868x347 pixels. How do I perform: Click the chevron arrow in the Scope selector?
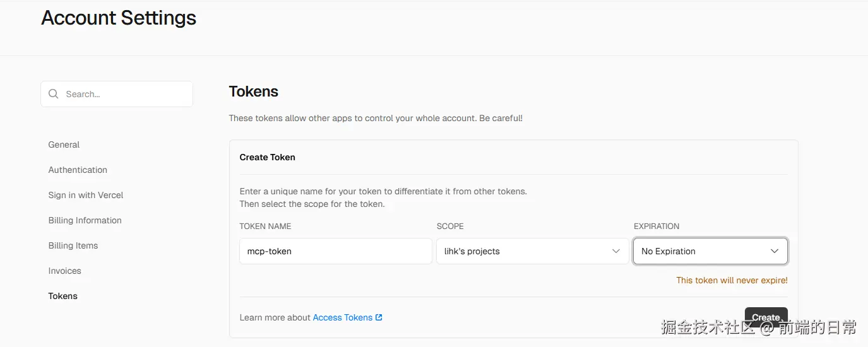[x=616, y=251]
